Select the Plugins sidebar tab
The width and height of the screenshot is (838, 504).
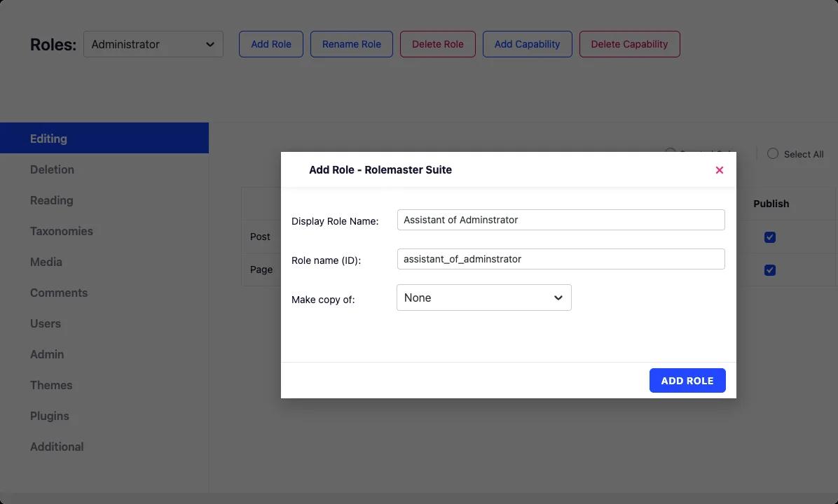104,416
